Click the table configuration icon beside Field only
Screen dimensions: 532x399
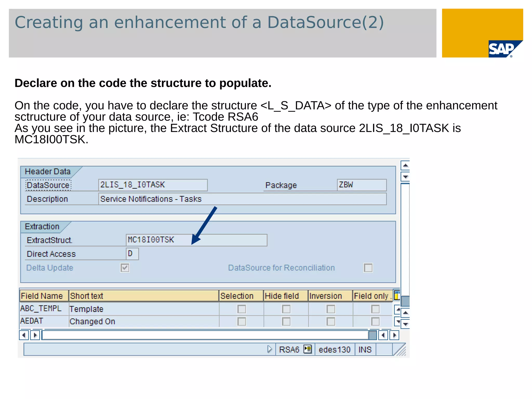[x=397, y=296]
